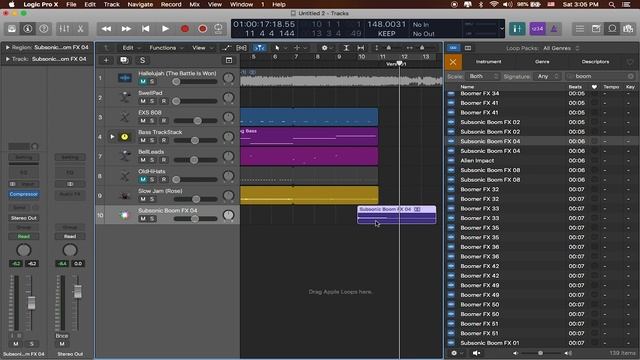Open the View dropdown in Tracks area
The image size is (640, 360).
202,48
